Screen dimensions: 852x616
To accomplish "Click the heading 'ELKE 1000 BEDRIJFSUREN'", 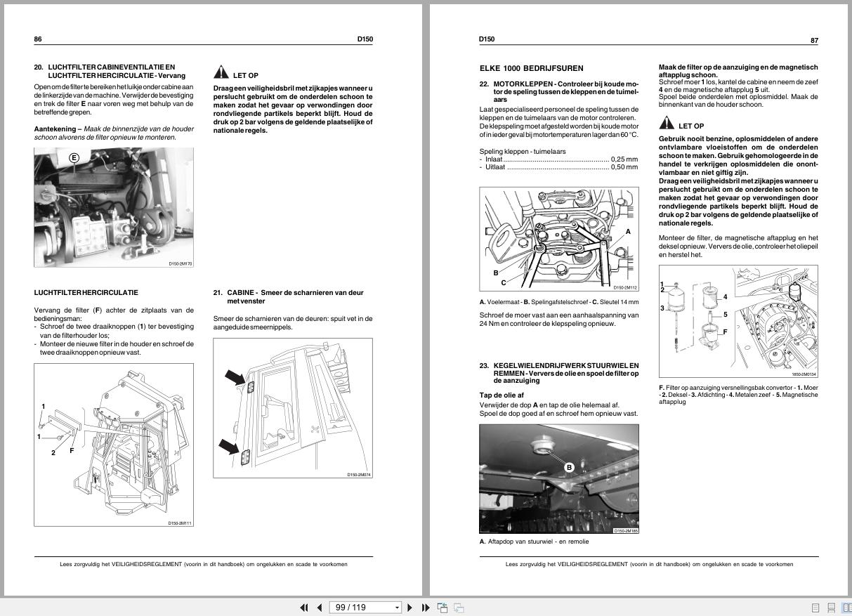I will point(531,69).
